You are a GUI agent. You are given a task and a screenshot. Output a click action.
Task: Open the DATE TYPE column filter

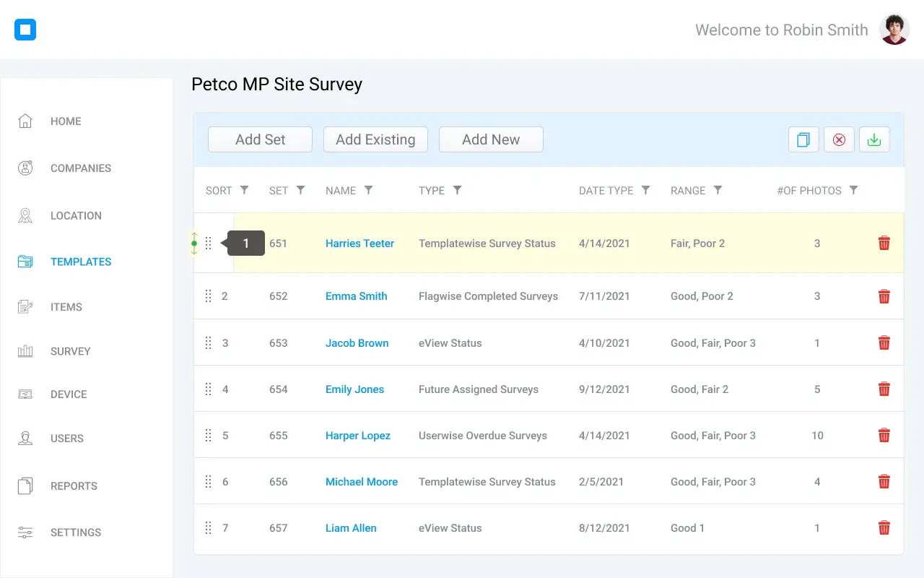pos(645,190)
